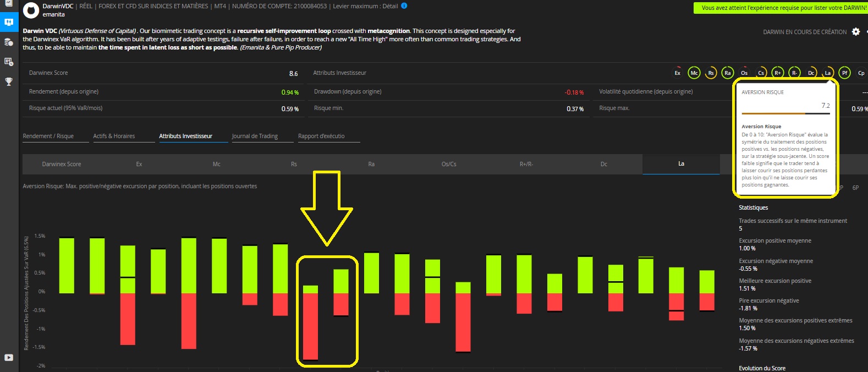Open the video play icon at sidebar bottom
The height and width of the screenshot is (372, 868).
point(9,358)
